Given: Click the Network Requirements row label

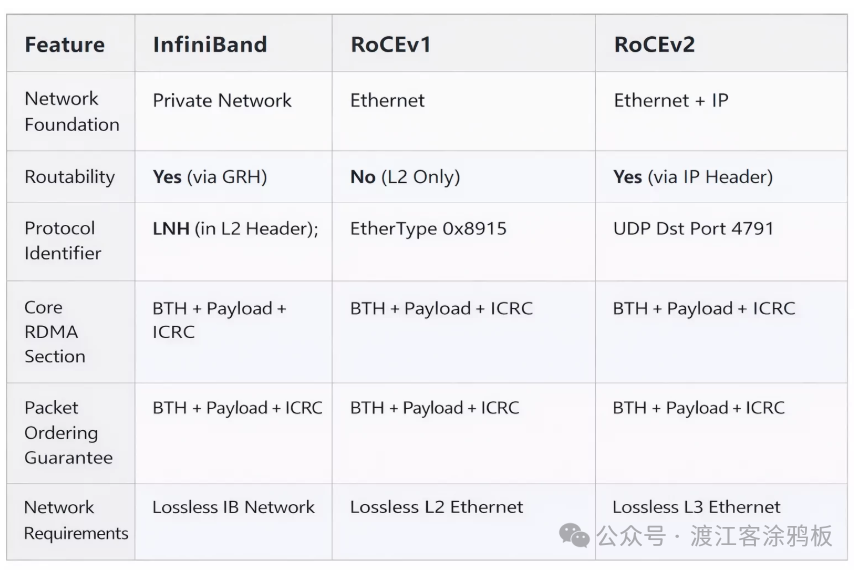Looking at the screenshot, I should 75,520.
